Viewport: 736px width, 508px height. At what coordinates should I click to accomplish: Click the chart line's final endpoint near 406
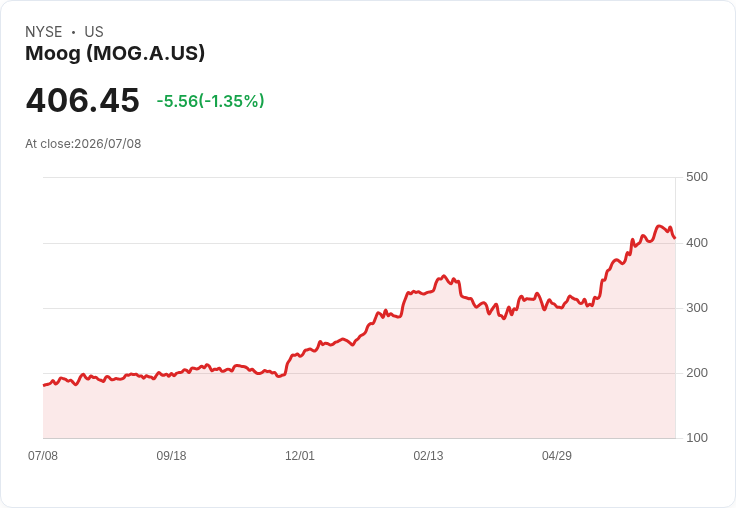coord(675,238)
